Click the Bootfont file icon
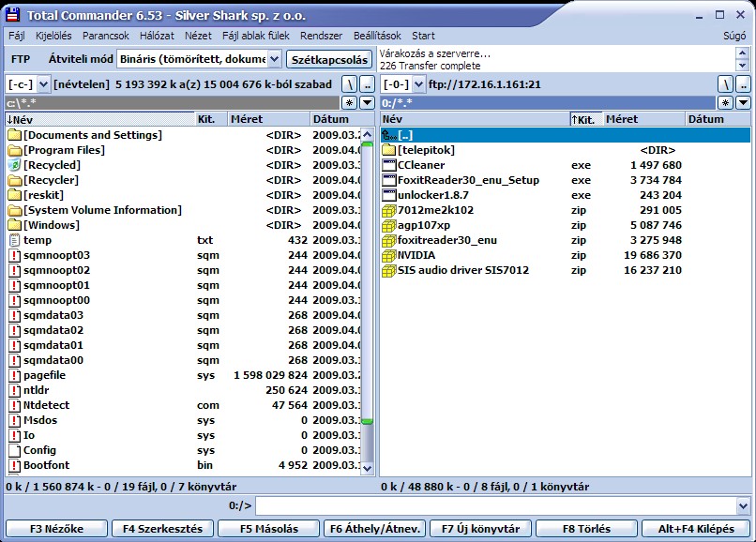756x542 pixels. pyautogui.click(x=15, y=465)
